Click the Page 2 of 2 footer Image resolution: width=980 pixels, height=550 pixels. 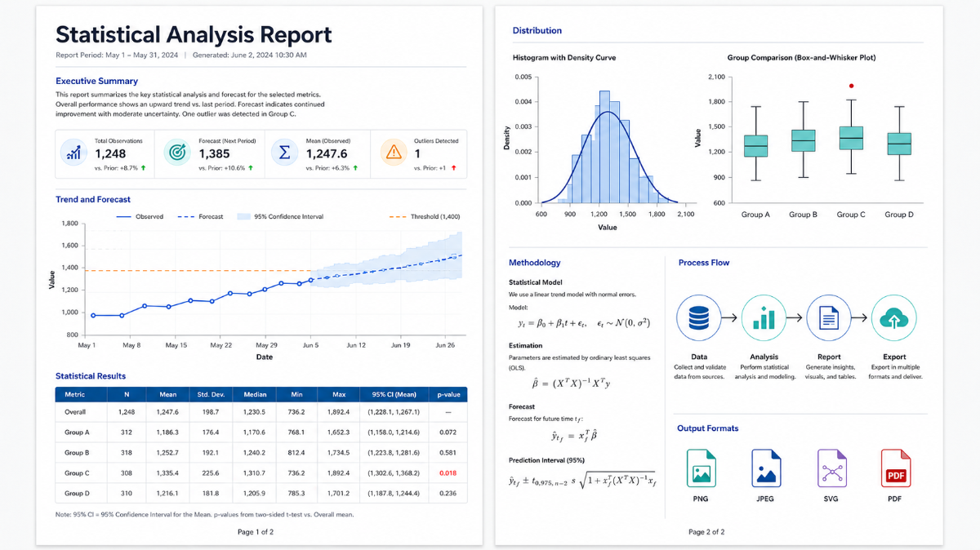click(x=706, y=532)
